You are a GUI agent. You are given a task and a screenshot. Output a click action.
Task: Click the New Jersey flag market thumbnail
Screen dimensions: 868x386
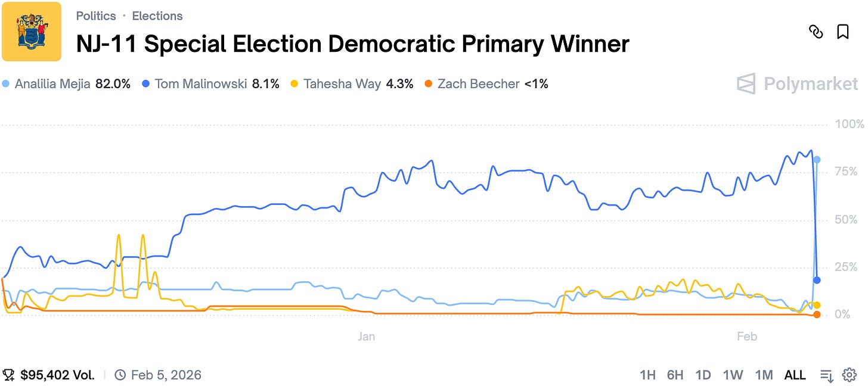click(x=31, y=32)
